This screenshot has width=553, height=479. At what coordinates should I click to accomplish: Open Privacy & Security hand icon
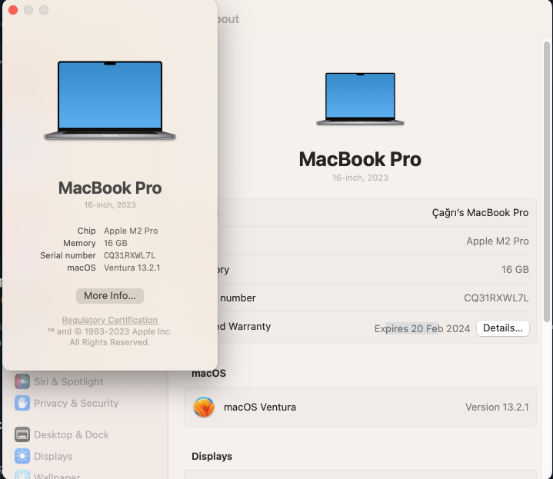pos(22,403)
